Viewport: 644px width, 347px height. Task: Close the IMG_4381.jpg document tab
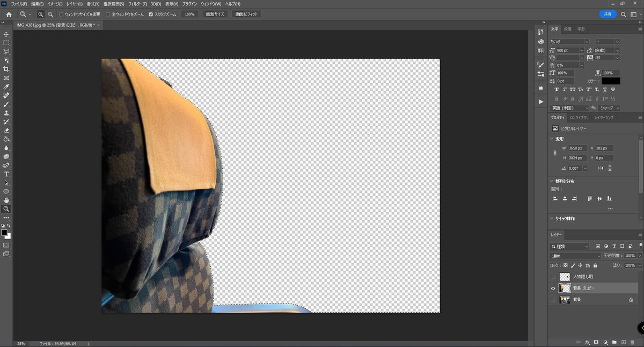click(99, 25)
